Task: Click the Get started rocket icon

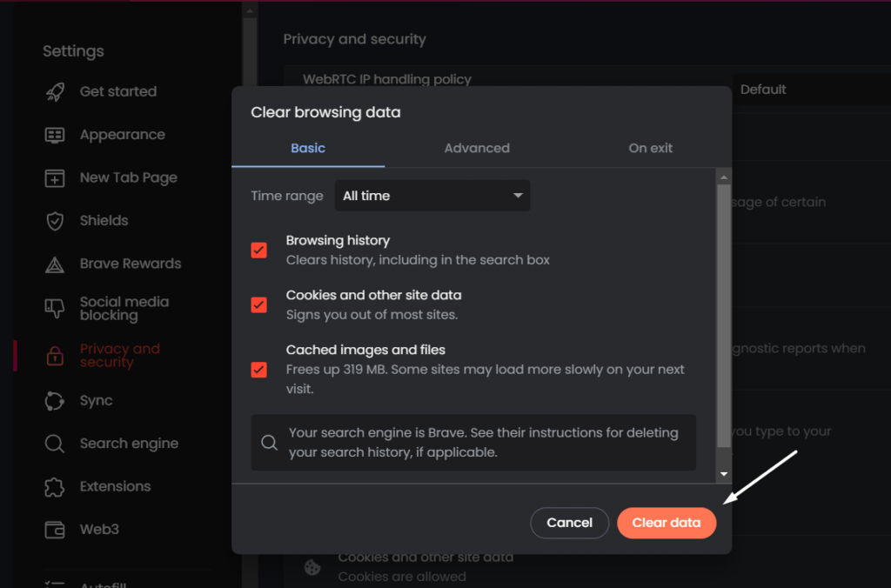Action: (x=55, y=91)
